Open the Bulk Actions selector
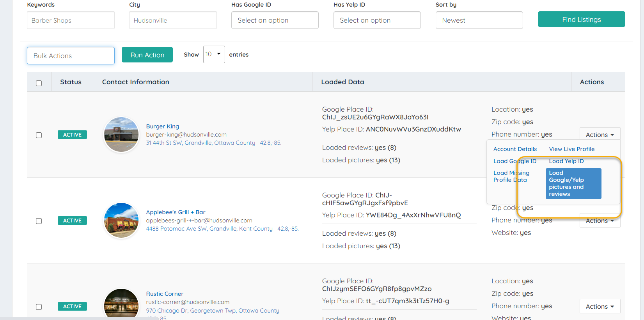The image size is (644, 320). (71, 56)
